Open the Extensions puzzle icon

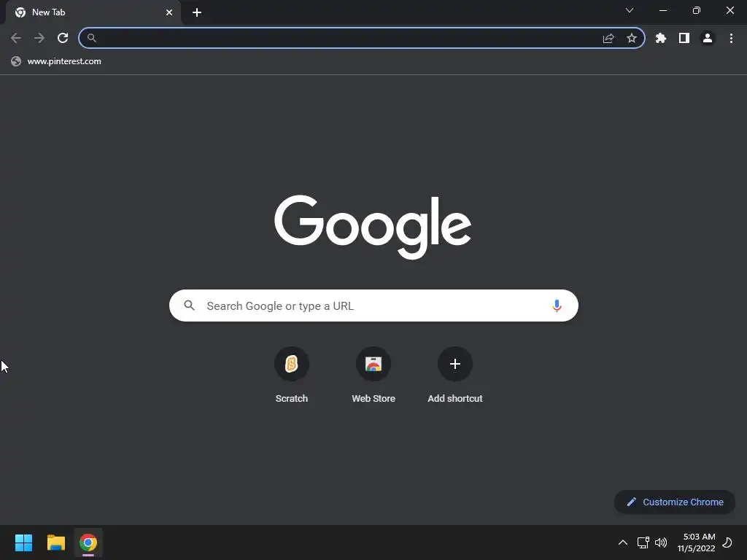tap(661, 38)
